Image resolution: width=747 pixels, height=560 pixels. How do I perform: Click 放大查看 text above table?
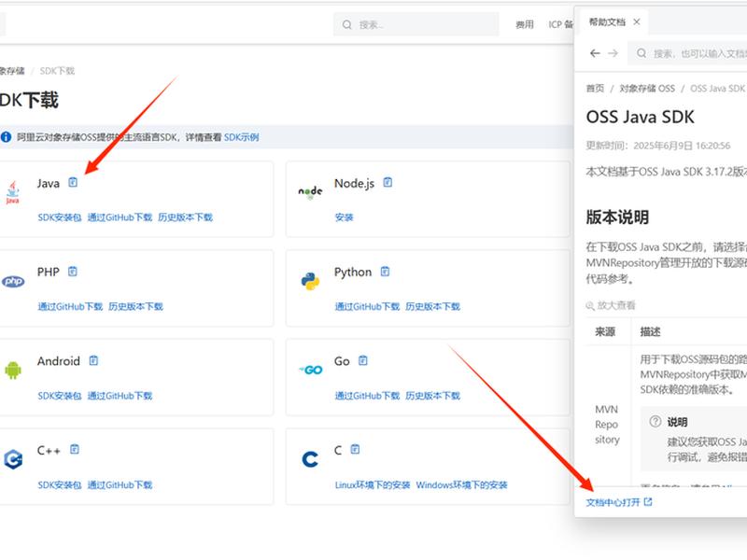pyautogui.click(x=616, y=306)
